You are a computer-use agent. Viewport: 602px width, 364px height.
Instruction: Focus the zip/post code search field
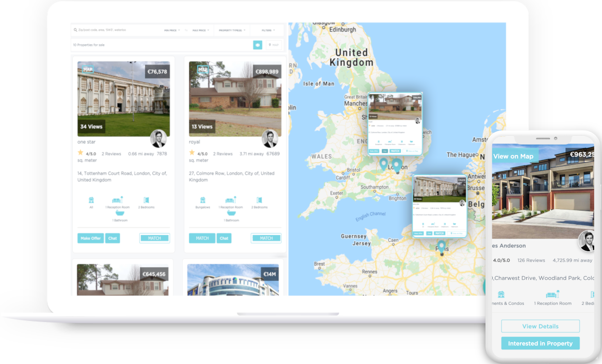115,30
